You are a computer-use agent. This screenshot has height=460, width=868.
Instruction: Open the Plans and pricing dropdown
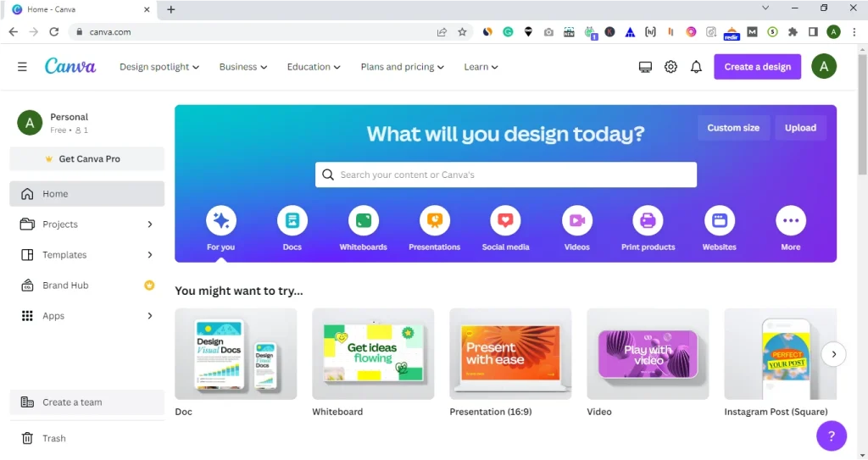point(402,67)
